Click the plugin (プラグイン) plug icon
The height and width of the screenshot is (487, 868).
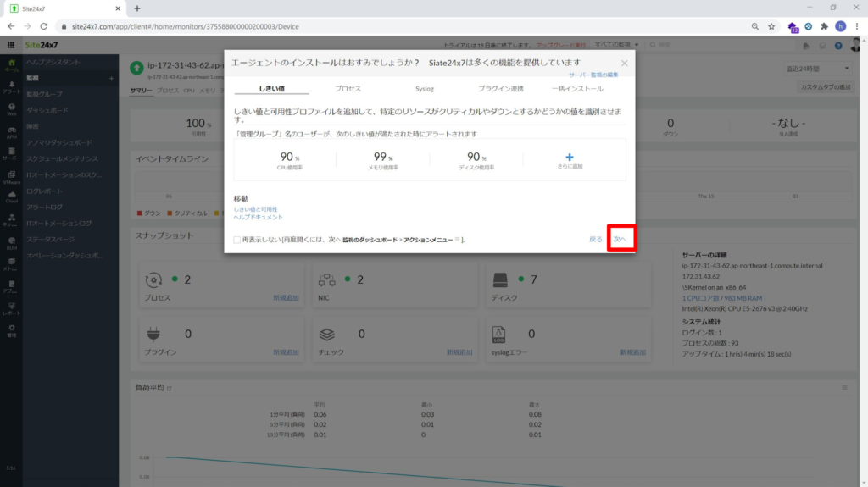[153, 334]
